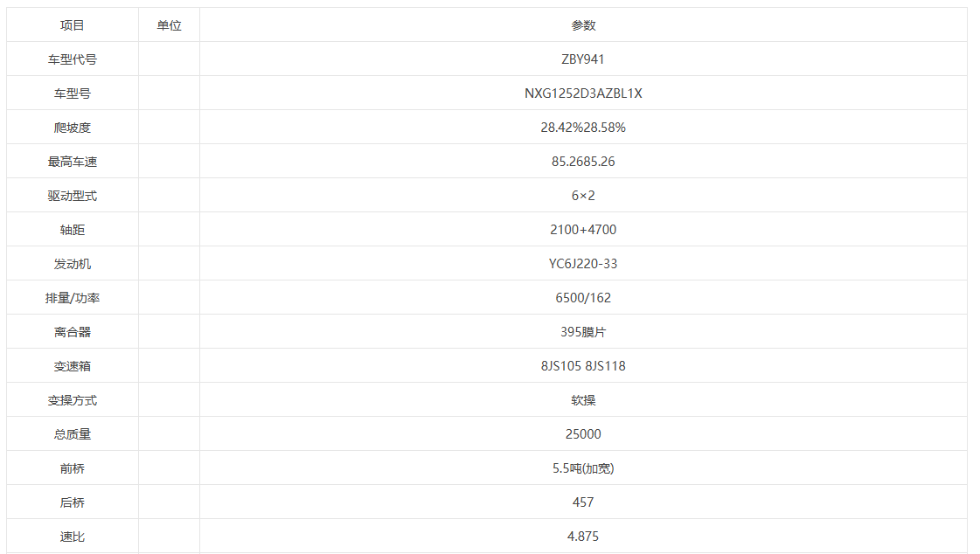Select the 4.875 speed ratio value
Screen dimensions: 980x554
[583, 537]
